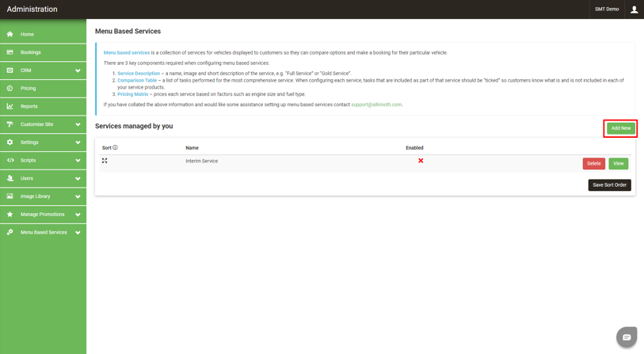Click the Sort info icon
The width and height of the screenshot is (644, 354).
(115, 147)
